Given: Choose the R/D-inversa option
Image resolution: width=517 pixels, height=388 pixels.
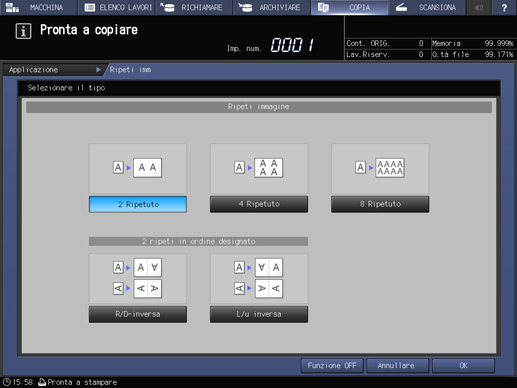Looking at the screenshot, I should (138, 314).
